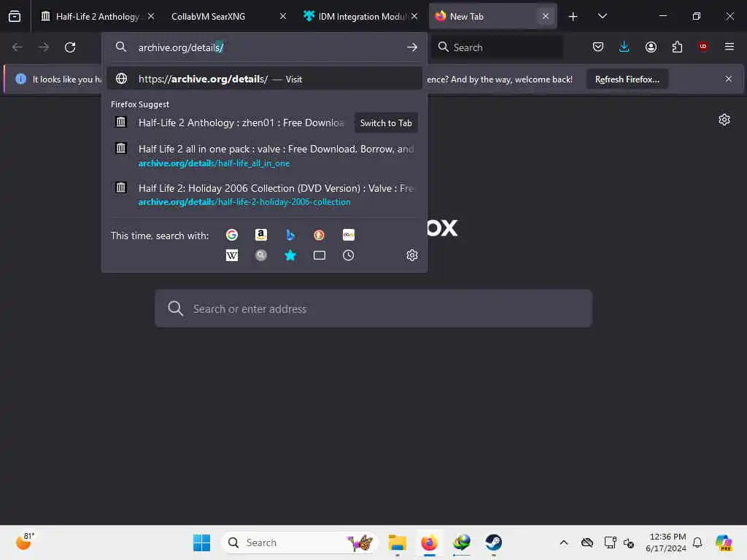Open the Save to Pocket icon
Screen dimensions: 747x560
598,47
